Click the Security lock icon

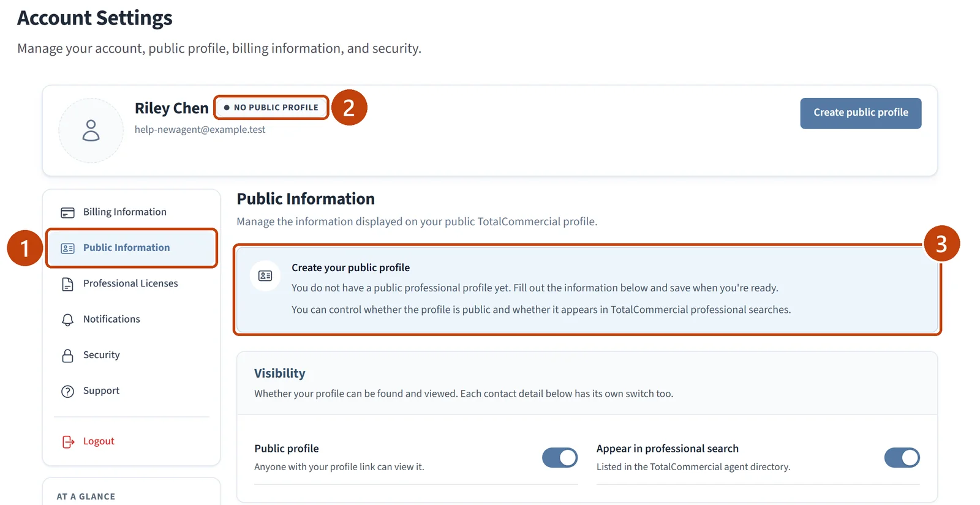(x=67, y=356)
